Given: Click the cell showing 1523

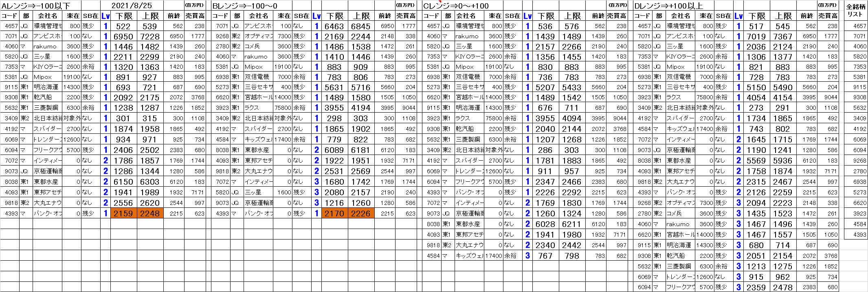Looking at the screenshot, I should 783,213.
